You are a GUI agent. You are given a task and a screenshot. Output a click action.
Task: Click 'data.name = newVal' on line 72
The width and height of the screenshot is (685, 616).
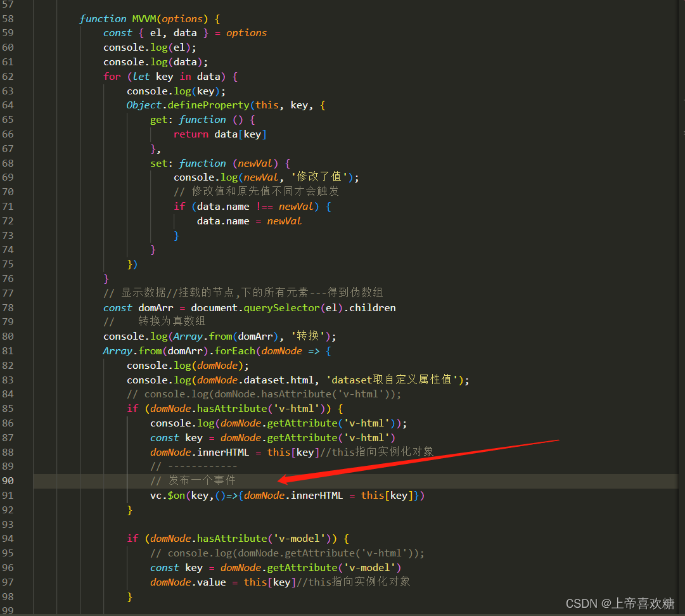tap(249, 221)
